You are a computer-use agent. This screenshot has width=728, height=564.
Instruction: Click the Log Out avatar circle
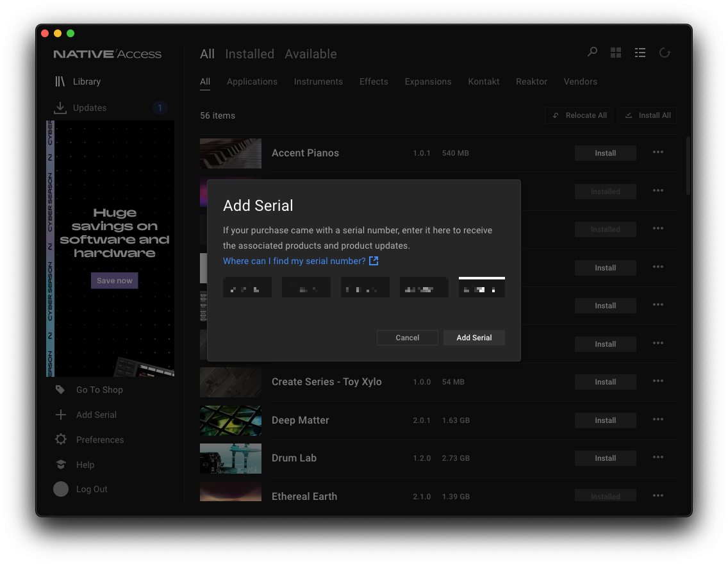point(60,489)
